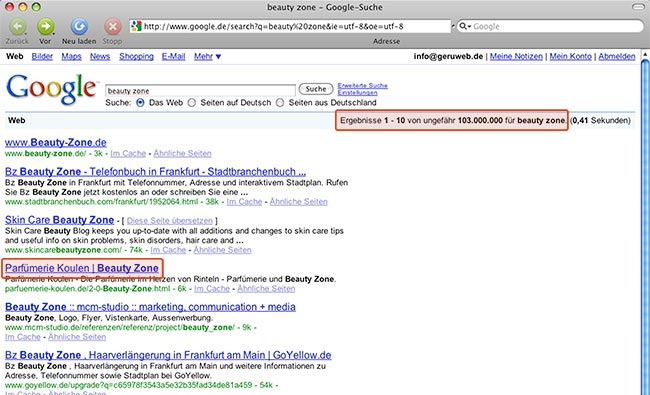Open Bz Beauty Zone Telefonbuch Frankfurt result
This screenshot has width=650, height=395.
pyautogui.click(x=155, y=172)
